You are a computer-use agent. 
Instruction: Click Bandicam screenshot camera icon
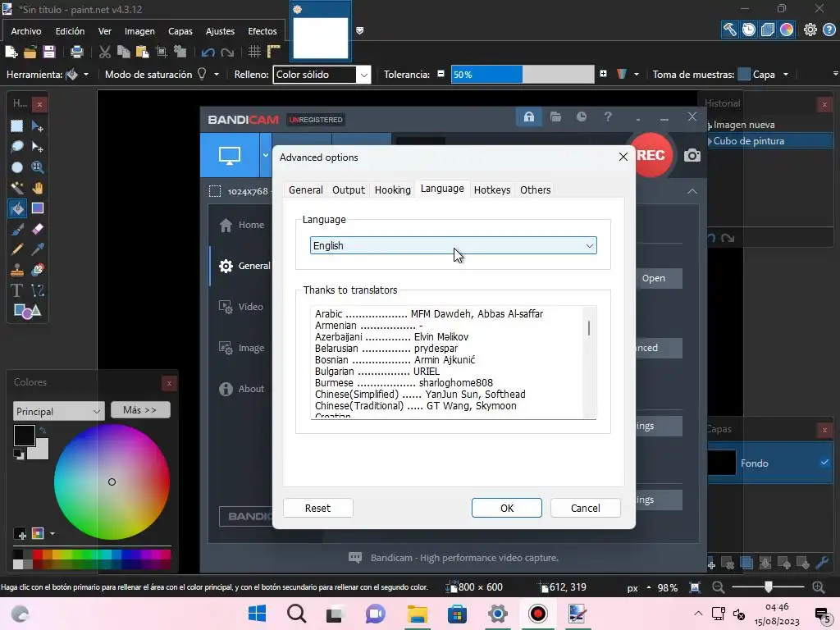click(x=692, y=155)
